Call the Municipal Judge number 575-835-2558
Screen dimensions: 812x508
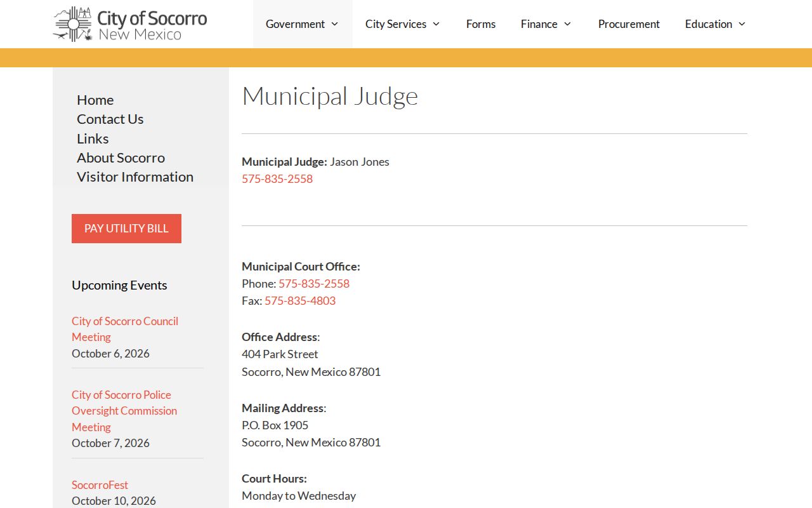[277, 178]
